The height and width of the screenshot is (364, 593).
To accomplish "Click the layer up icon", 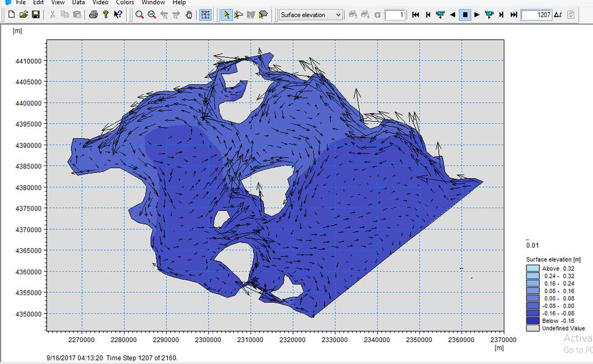I will coord(353,14).
